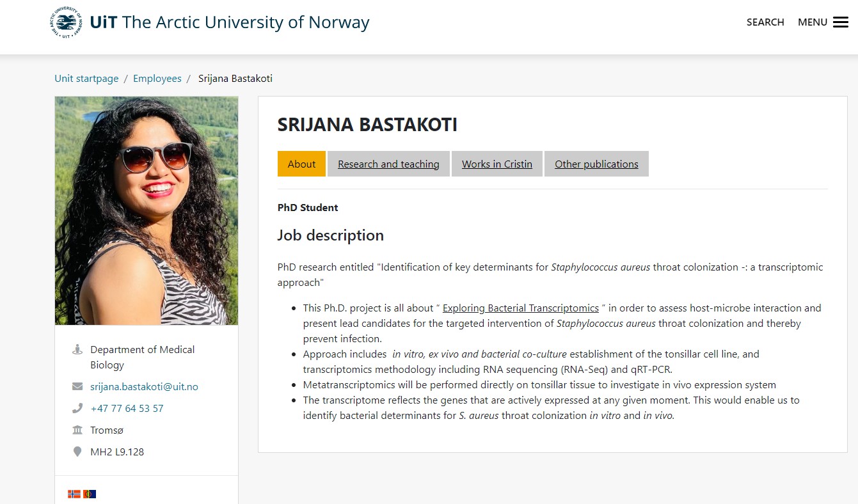Open Exploring Bacterial Transcriptomics link
This screenshot has height=504, width=858.
tap(521, 308)
